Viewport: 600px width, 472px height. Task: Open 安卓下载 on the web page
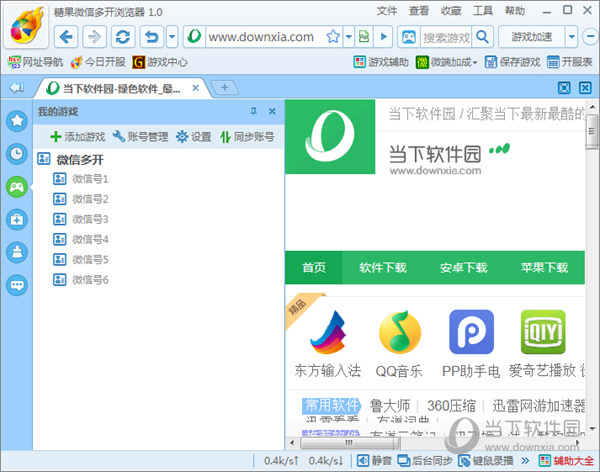[x=463, y=267]
